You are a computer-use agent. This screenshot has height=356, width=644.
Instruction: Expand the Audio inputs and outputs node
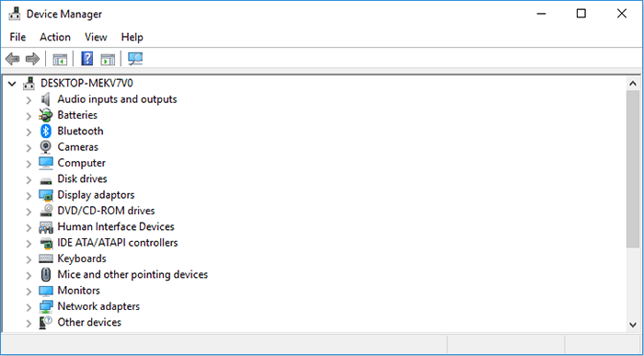pos(29,99)
